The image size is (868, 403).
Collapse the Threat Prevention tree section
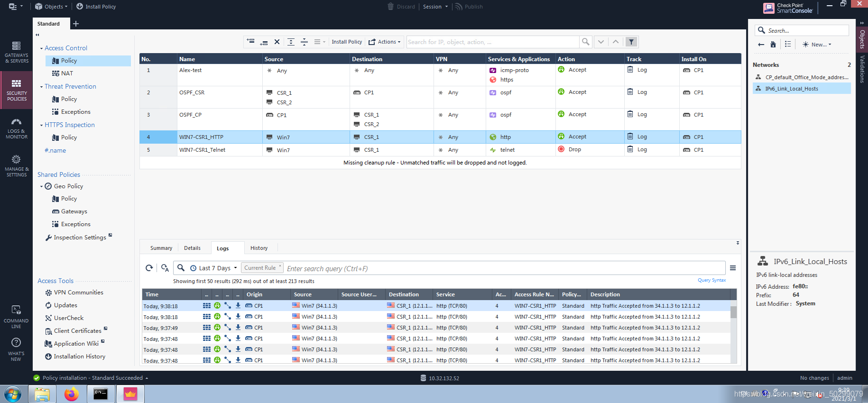41,87
